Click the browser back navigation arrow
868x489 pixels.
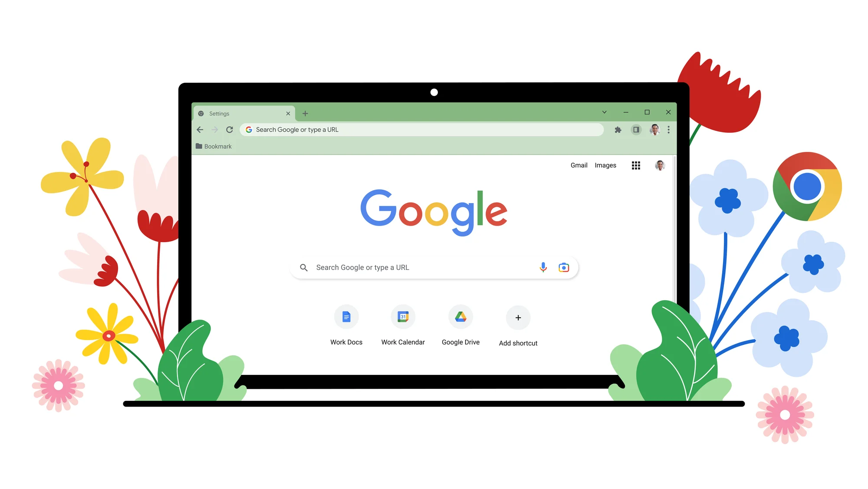[x=201, y=129]
